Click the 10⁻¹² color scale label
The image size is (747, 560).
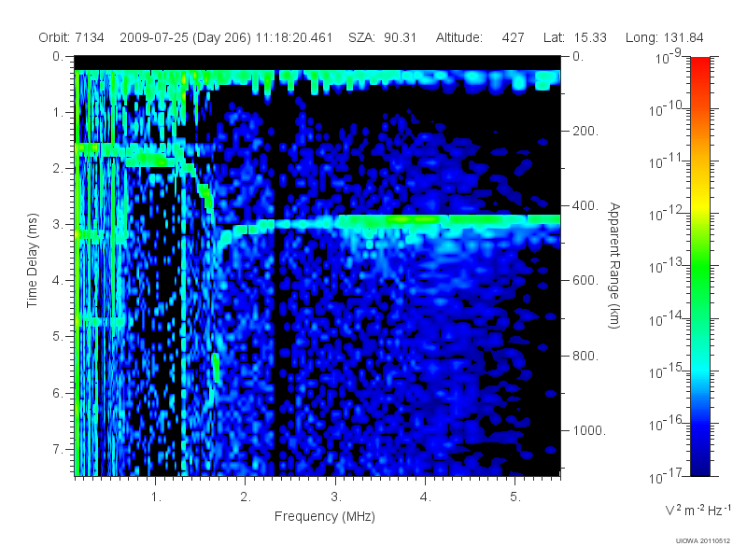(x=667, y=215)
